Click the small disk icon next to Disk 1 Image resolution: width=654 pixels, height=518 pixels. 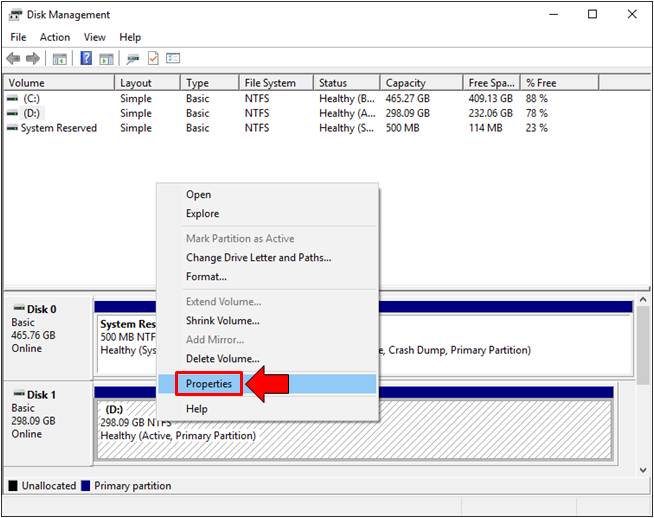pos(19,394)
